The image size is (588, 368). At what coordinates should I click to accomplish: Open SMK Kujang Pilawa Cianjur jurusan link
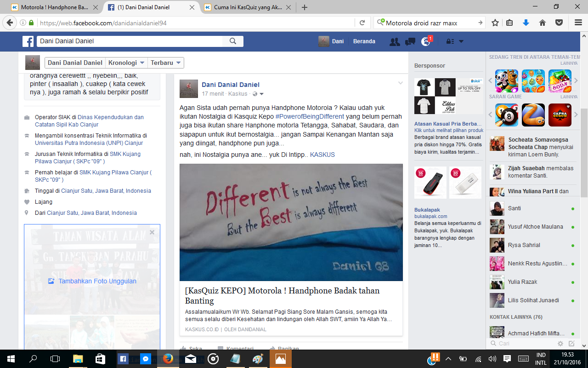88,158
